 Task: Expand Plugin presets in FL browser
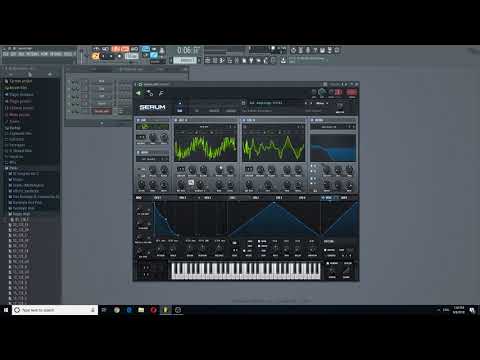(19, 101)
